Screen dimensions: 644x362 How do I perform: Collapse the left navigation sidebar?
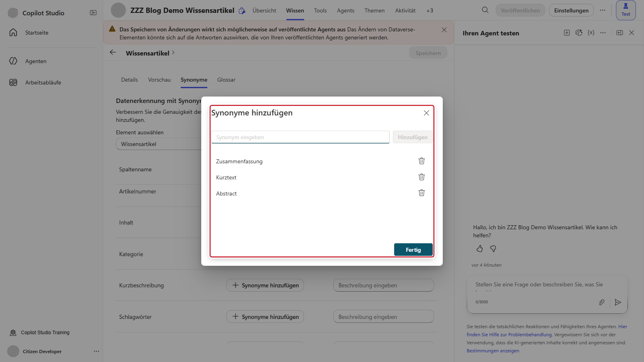[x=93, y=13]
